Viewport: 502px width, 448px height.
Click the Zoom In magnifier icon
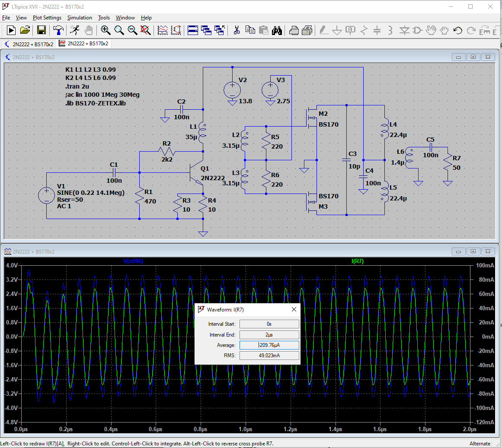106,30
